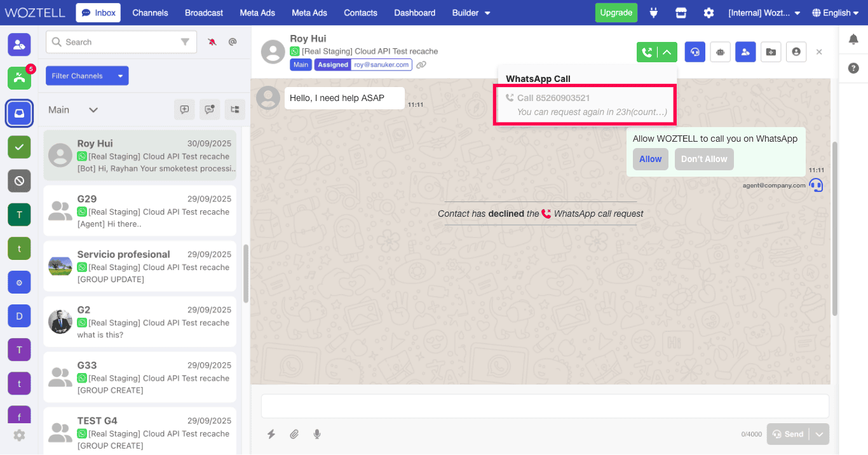Screen dimensions: 868x455
Task: Collapse the WhatsApp call options chevron
Action: point(667,52)
